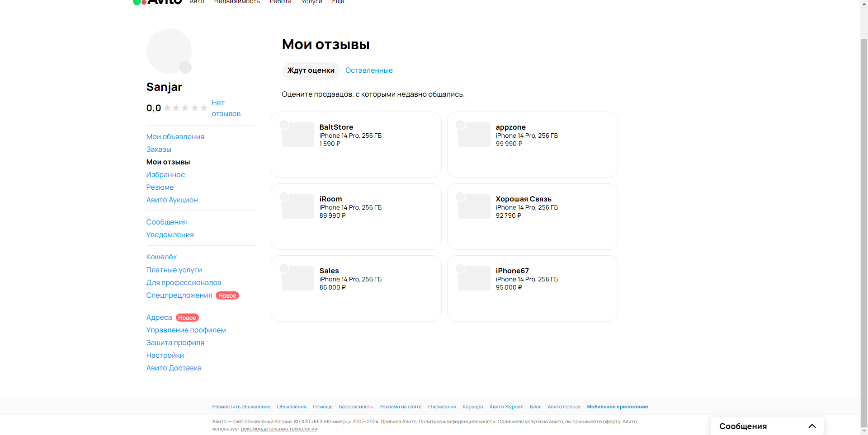Click the Avito logo in header
This screenshot has width=868, height=435.
click(x=157, y=2)
